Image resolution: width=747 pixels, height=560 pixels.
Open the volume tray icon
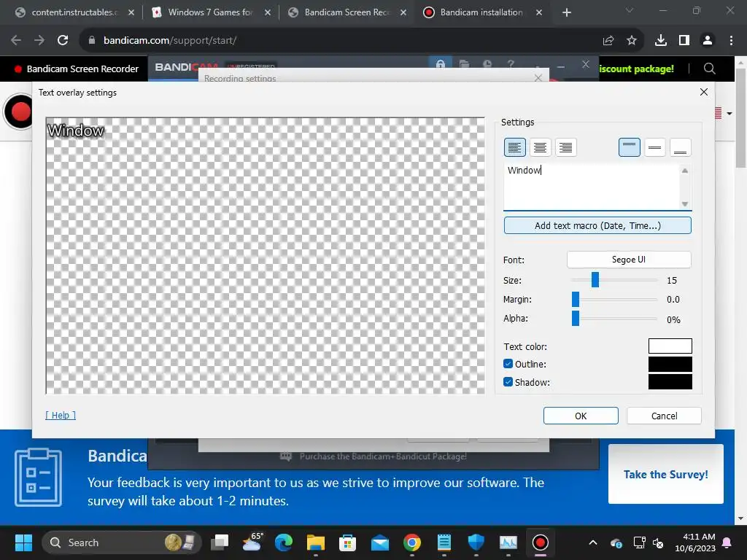(x=659, y=542)
